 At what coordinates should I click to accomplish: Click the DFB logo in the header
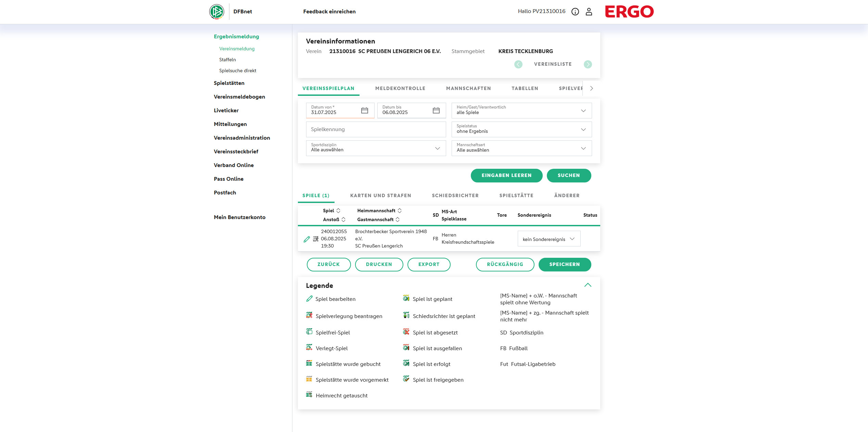tap(217, 12)
